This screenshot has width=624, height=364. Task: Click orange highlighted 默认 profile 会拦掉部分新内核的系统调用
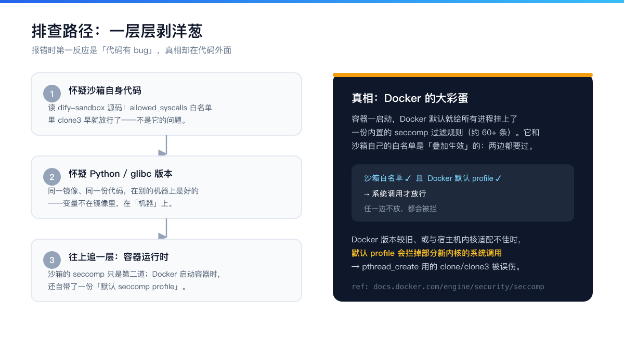426,253
